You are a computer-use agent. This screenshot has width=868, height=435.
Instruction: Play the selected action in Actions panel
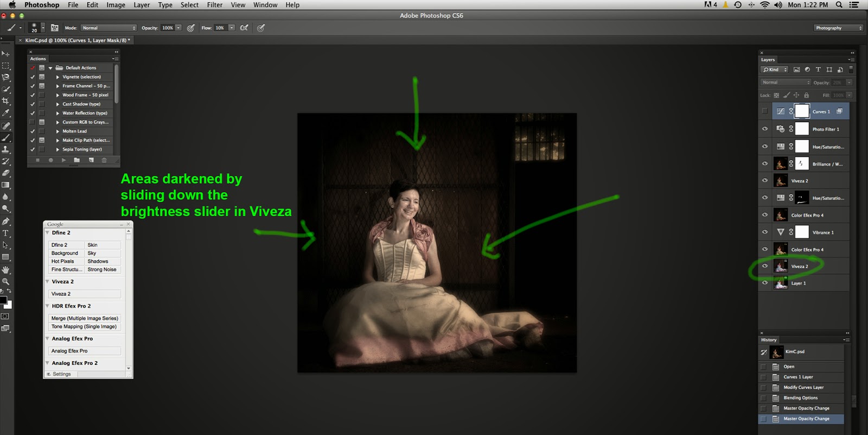pyautogui.click(x=63, y=160)
